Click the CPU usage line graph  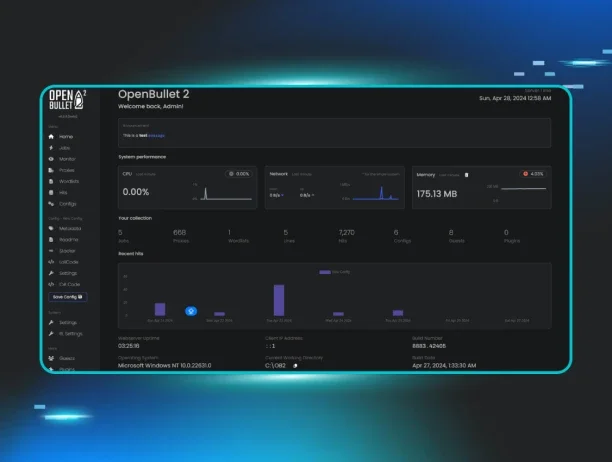coord(226,194)
